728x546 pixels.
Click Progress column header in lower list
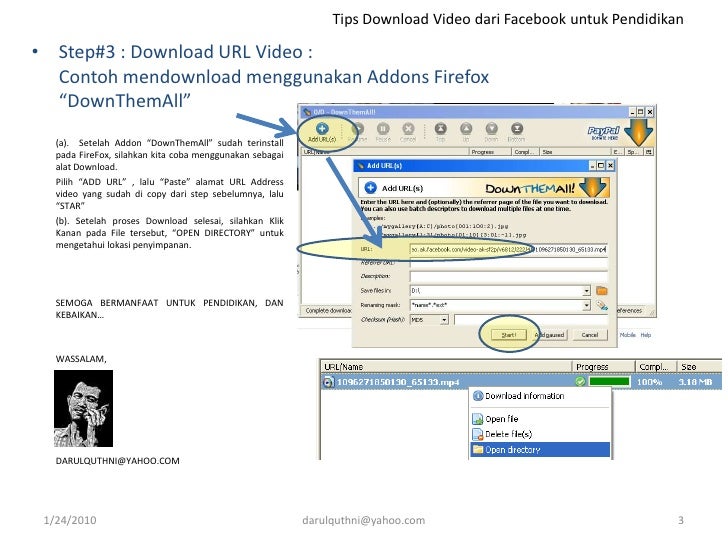click(x=603, y=367)
